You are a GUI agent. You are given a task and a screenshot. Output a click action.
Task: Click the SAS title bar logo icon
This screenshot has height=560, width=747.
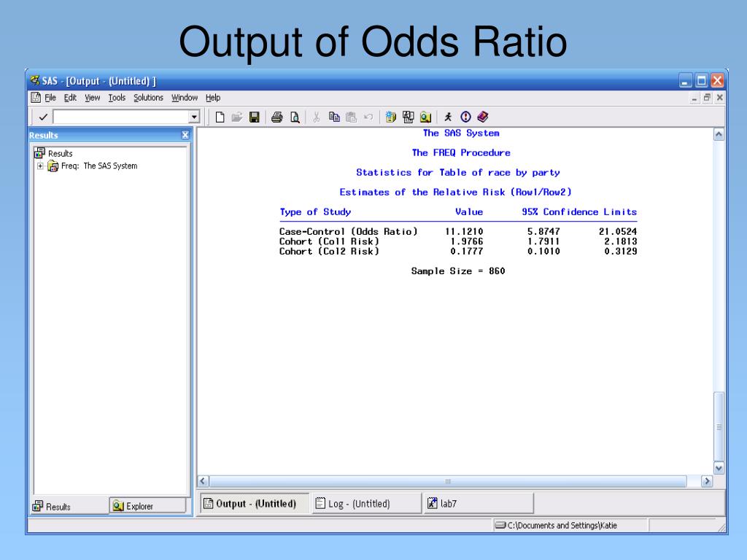pyautogui.click(x=35, y=80)
